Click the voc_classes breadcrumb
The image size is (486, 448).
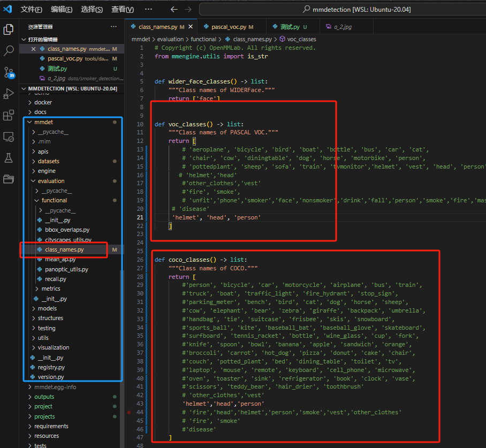[301, 39]
